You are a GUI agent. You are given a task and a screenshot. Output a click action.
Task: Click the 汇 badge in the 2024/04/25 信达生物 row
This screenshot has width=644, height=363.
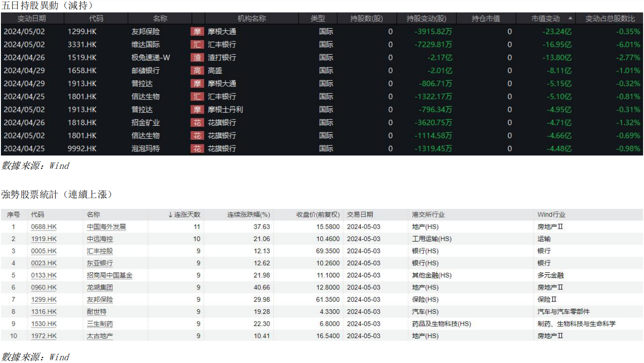[197, 97]
